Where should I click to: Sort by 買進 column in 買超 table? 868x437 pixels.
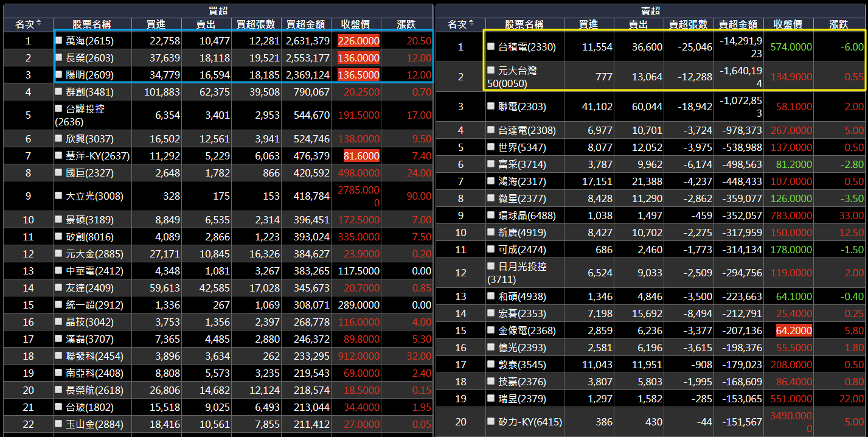(156, 24)
